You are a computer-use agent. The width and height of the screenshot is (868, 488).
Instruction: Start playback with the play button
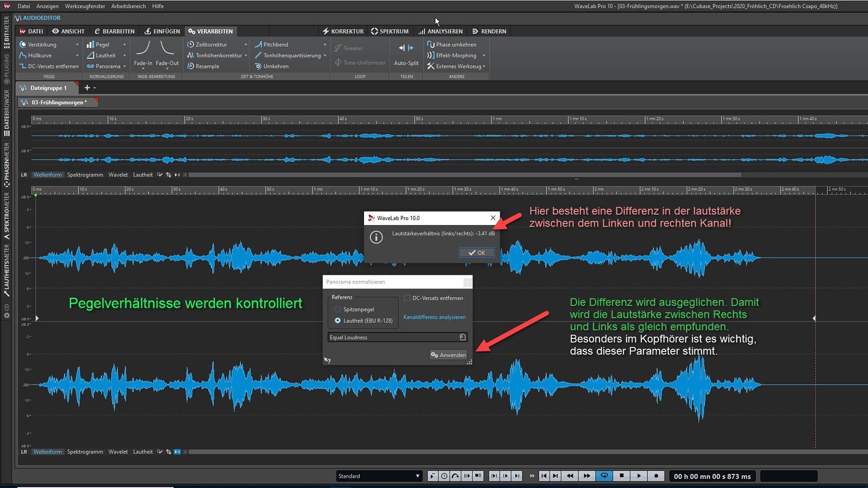click(x=639, y=476)
